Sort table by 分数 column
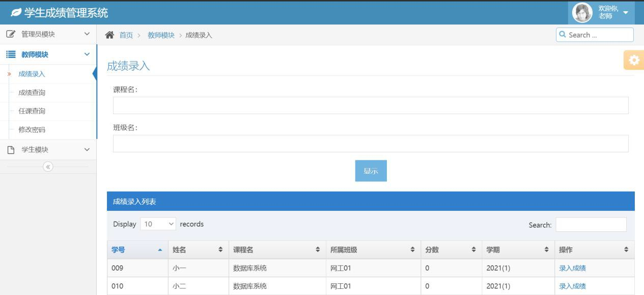 click(451, 250)
